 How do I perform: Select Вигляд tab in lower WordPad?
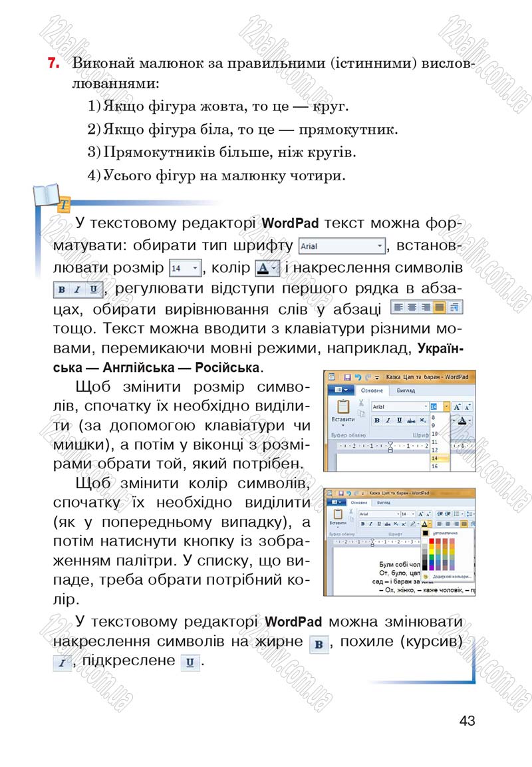point(384,503)
